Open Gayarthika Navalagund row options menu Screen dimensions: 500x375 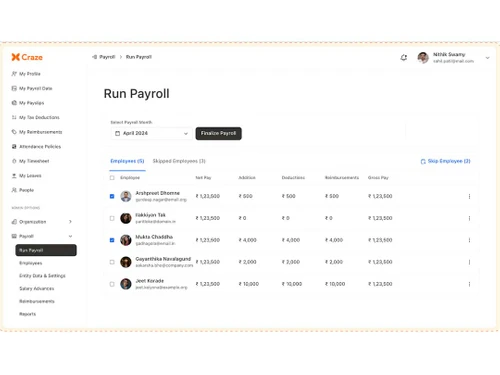[469, 262]
